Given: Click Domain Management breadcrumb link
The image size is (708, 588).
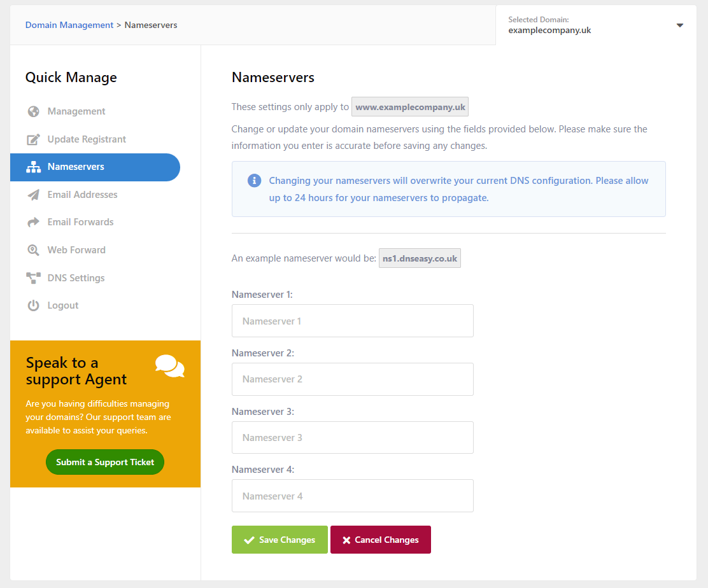Looking at the screenshot, I should pyautogui.click(x=69, y=25).
